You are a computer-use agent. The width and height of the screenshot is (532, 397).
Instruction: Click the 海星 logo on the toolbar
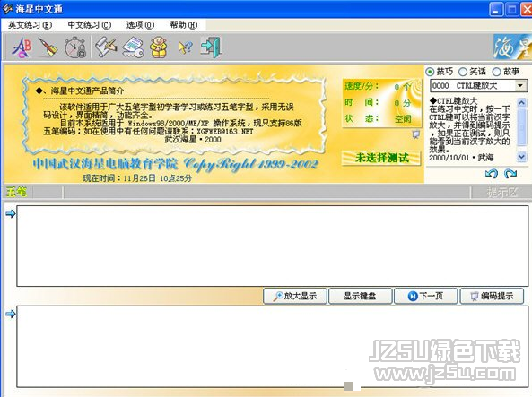[512, 47]
